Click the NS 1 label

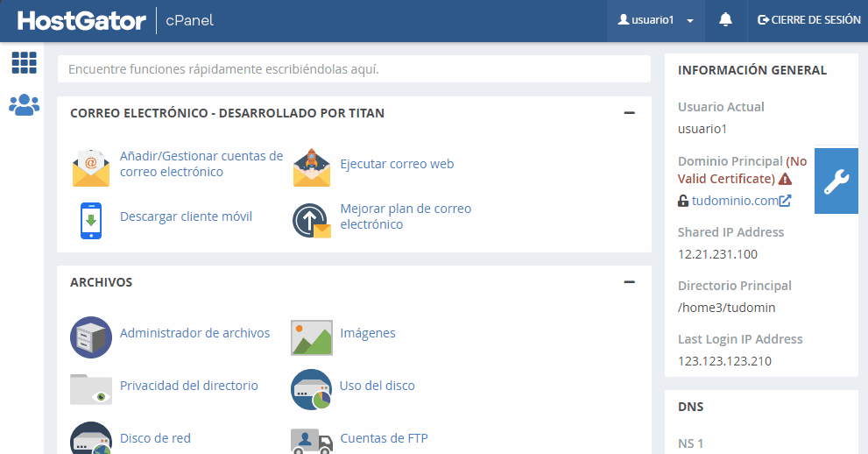click(x=691, y=443)
